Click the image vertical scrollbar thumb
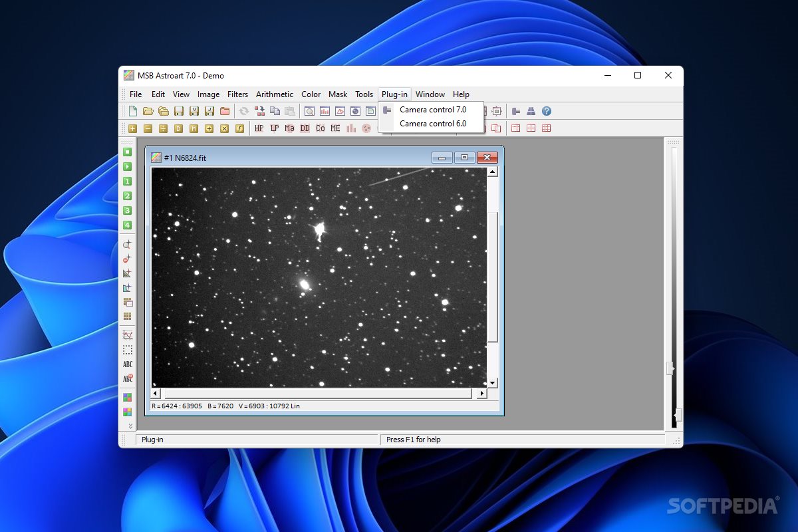 [x=493, y=277]
